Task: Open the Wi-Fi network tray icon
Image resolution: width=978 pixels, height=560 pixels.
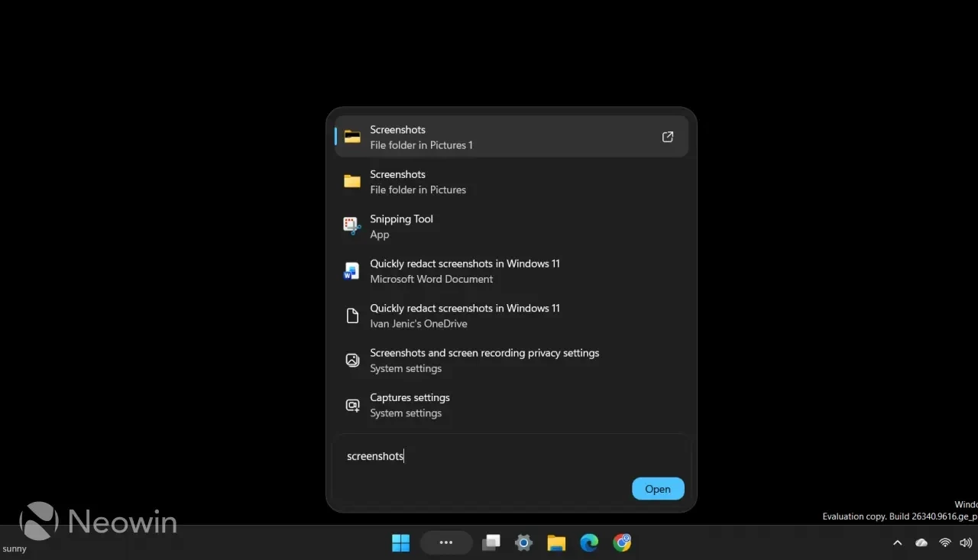Action: click(x=945, y=543)
